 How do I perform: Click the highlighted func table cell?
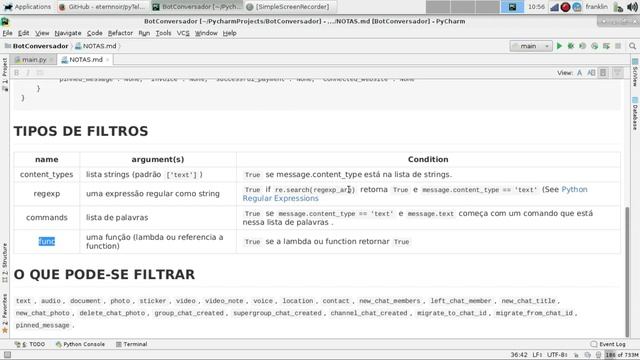(x=47, y=242)
